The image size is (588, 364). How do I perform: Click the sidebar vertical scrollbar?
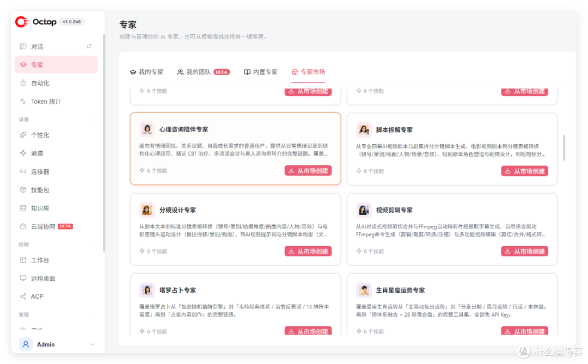click(x=104, y=143)
